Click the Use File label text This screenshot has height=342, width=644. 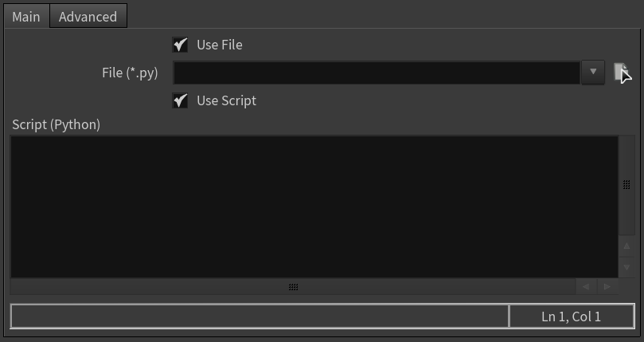click(x=220, y=45)
